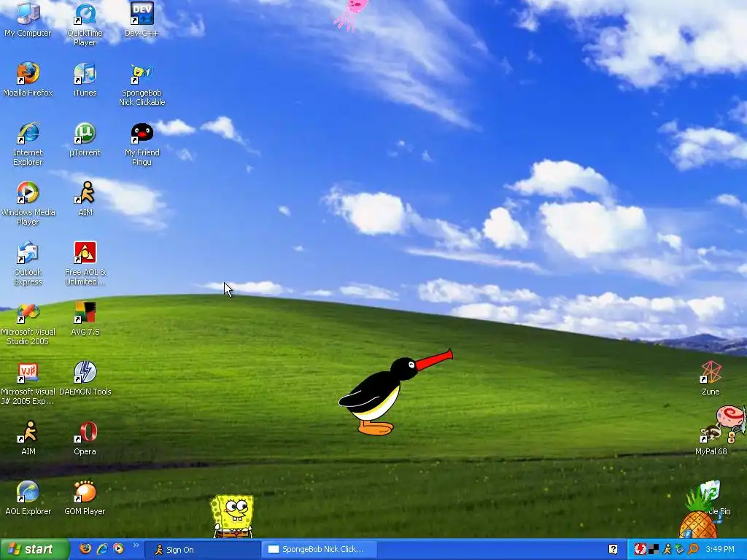Open the AIM running man tray icon
Image resolution: width=747 pixels, height=560 pixels.
click(667, 550)
